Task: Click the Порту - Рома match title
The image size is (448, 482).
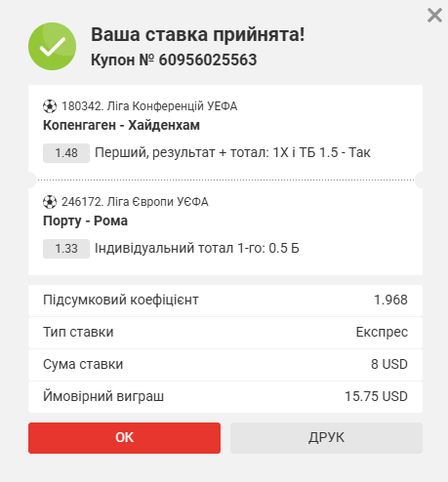Action: tap(85, 221)
